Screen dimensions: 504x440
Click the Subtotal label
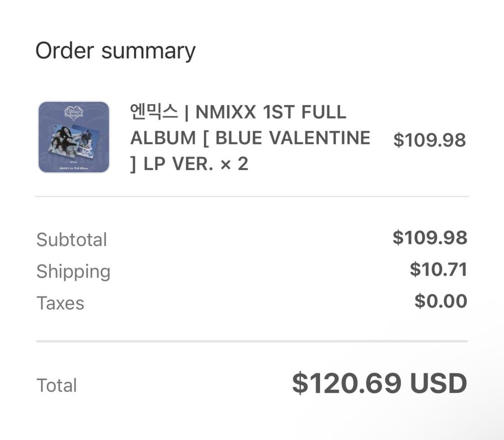click(72, 240)
